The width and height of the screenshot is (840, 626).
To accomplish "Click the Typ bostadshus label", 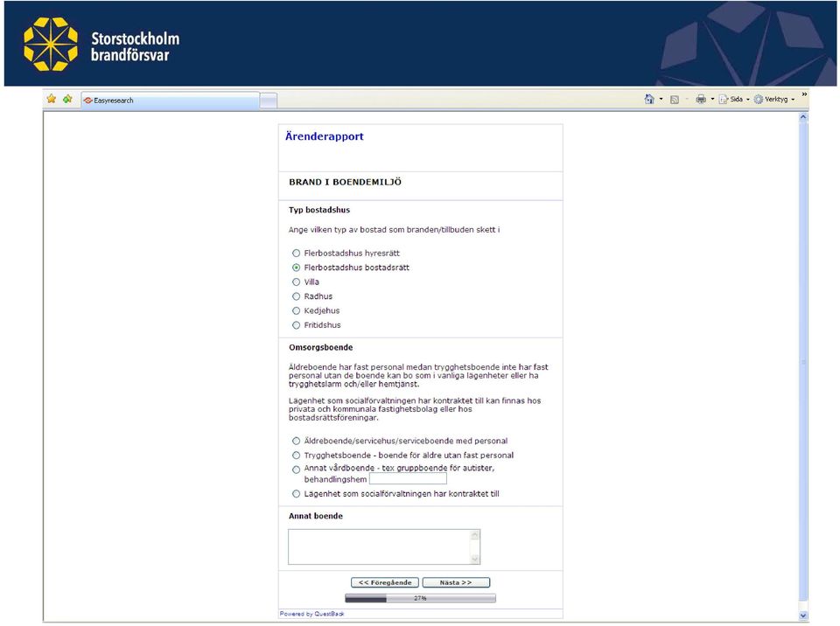I will pos(319,210).
